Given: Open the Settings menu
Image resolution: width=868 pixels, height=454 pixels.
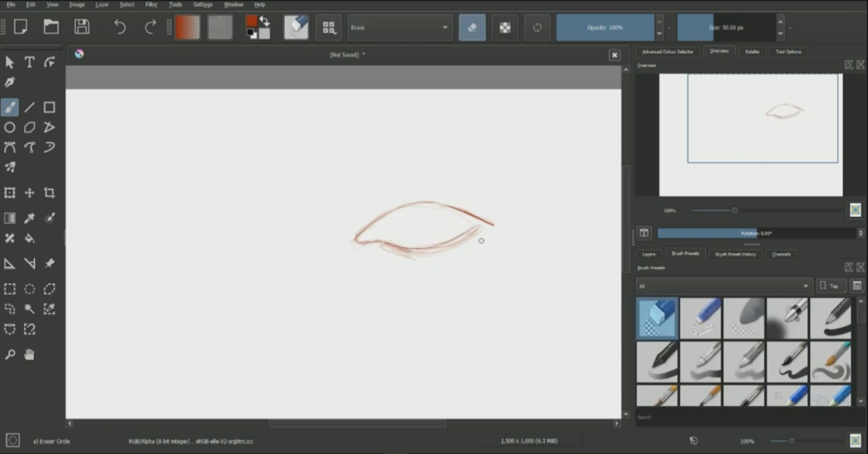Looking at the screenshot, I should 203,4.
